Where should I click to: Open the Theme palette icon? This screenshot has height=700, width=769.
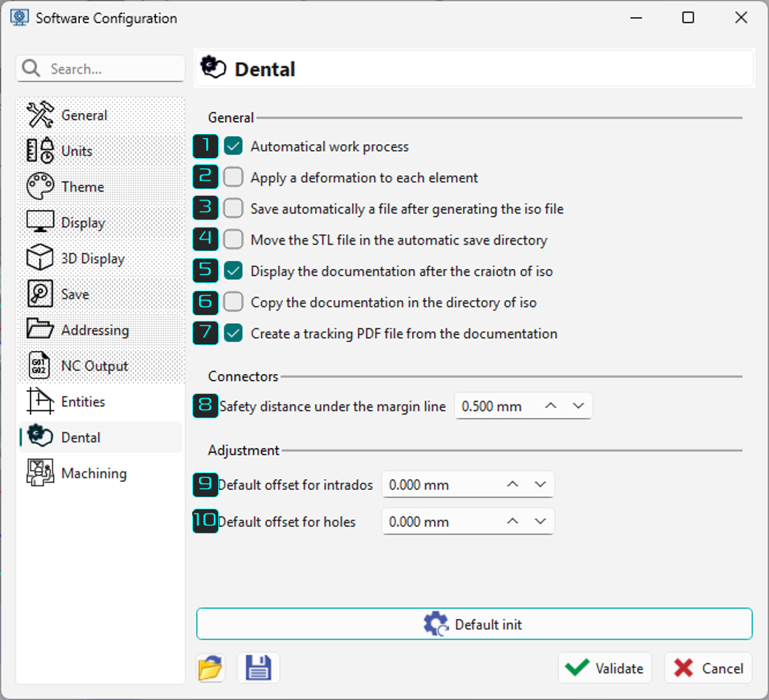coord(40,186)
